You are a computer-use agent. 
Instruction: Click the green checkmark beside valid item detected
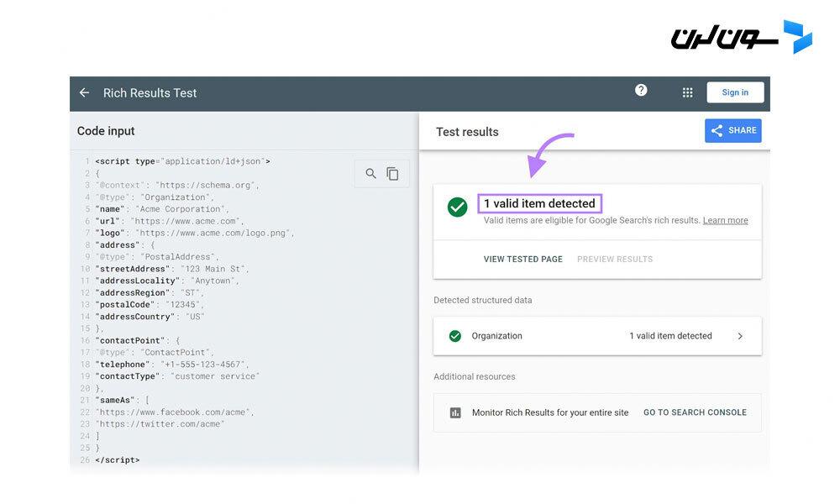(x=457, y=207)
